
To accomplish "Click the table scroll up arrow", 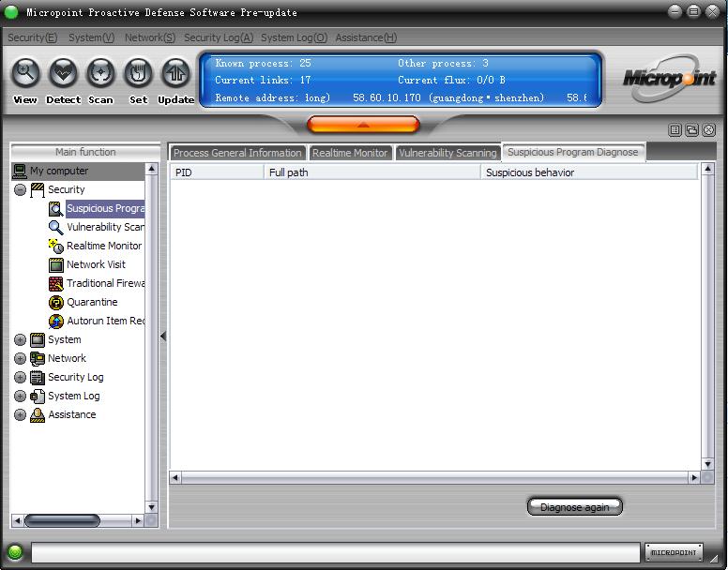I will click(707, 169).
